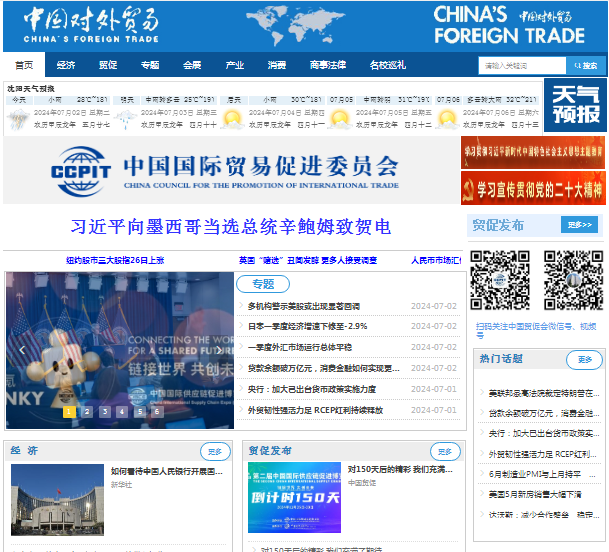This screenshot has height=552, width=609.
Task: Click the CCPIT globe logo
Action: [81, 171]
